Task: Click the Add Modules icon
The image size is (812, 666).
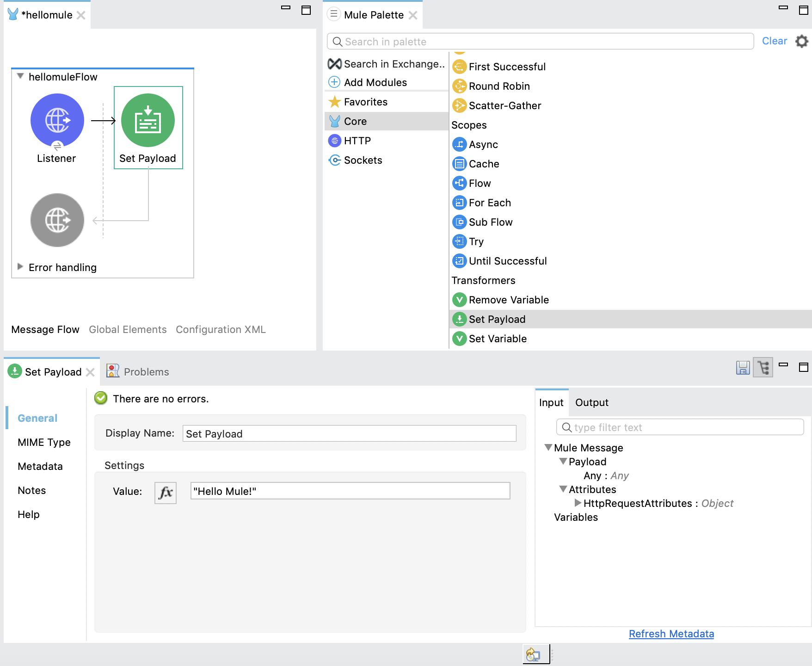Action: click(334, 82)
